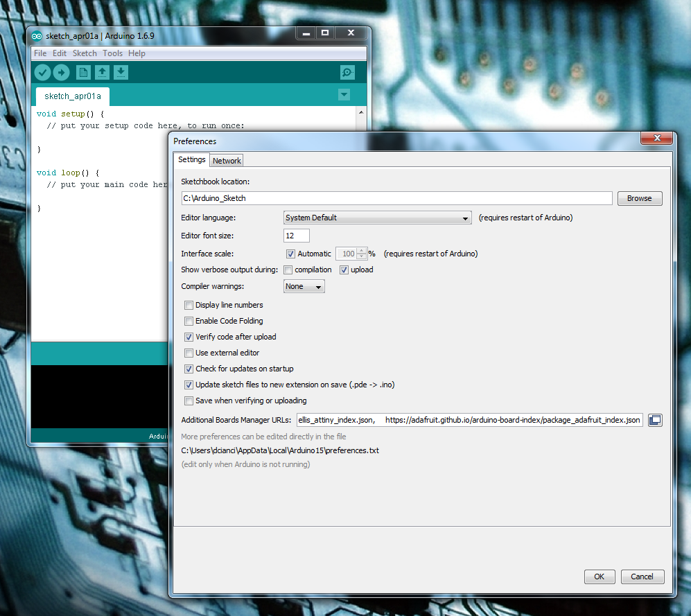Open the Edit menu
The width and height of the screenshot is (691, 616).
coord(60,53)
